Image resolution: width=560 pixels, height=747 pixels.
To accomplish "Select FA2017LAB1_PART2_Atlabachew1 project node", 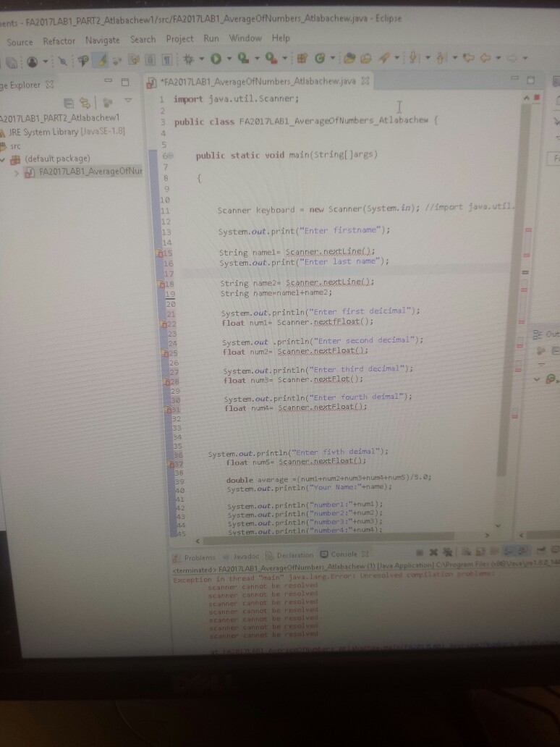I will point(59,117).
